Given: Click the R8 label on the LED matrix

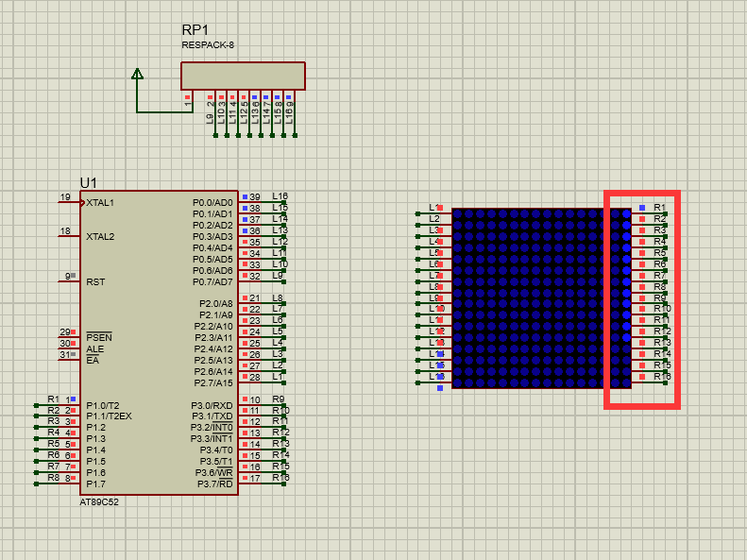Looking at the screenshot, I should pos(659,287).
